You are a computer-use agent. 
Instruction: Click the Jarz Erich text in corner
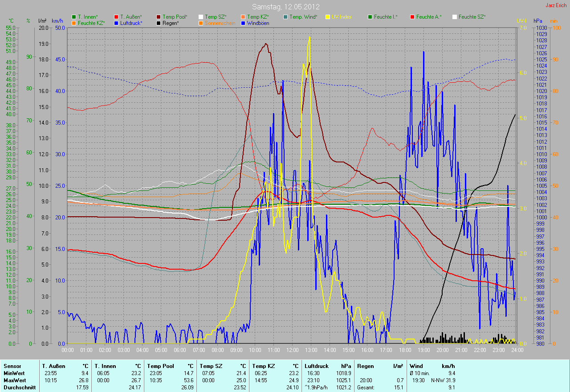(556, 5)
